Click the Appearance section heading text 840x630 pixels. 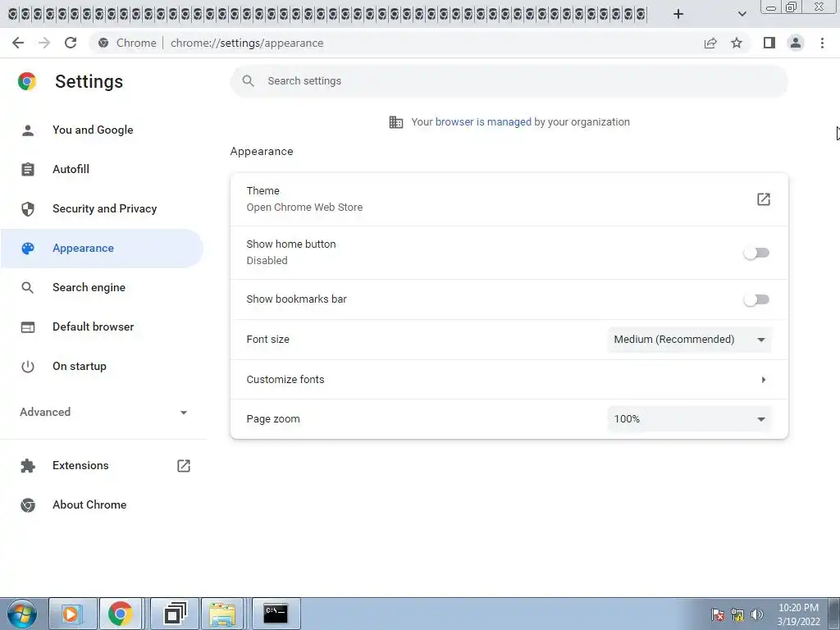click(x=262, y=152)
